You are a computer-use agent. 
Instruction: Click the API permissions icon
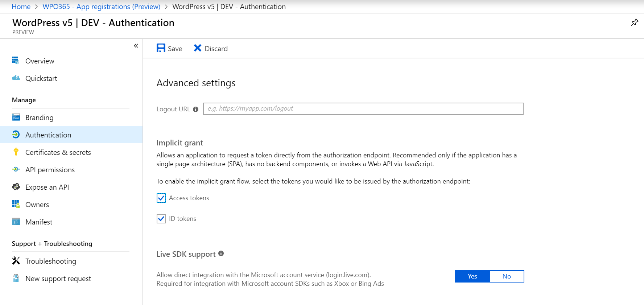coord(16,169)
